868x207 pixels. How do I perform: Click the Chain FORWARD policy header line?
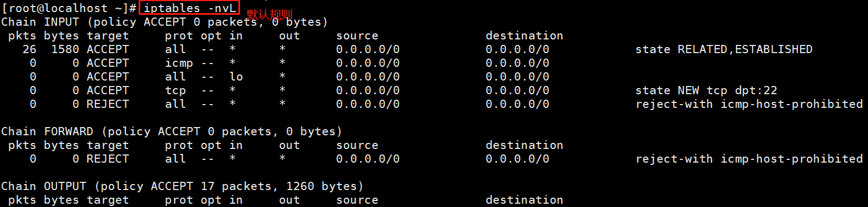click(x=172, y=131)
